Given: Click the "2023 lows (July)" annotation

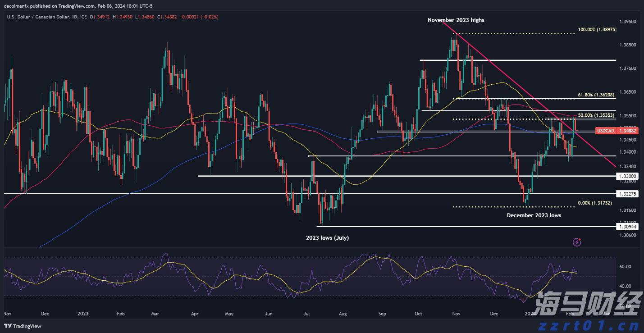Looking at the screenshot, I should [x=327, y=237].
